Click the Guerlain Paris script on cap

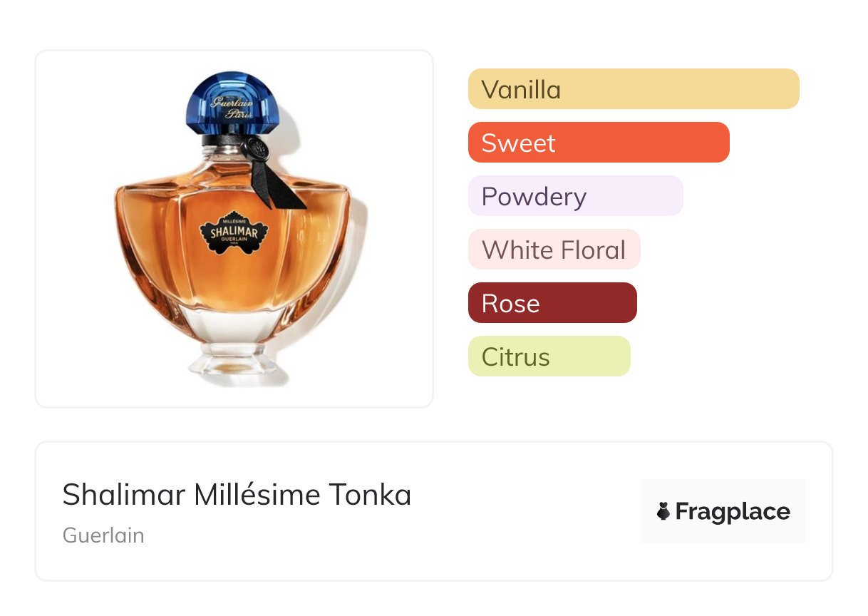232,107
